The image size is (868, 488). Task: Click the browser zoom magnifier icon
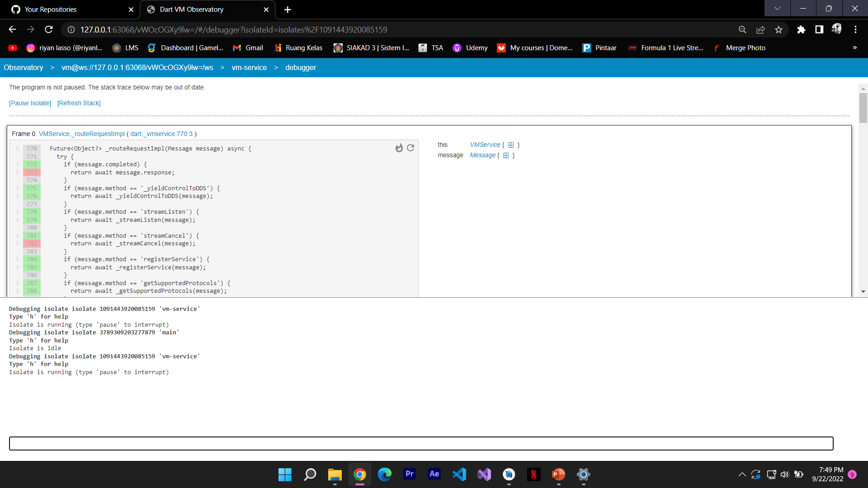[742, 30]
